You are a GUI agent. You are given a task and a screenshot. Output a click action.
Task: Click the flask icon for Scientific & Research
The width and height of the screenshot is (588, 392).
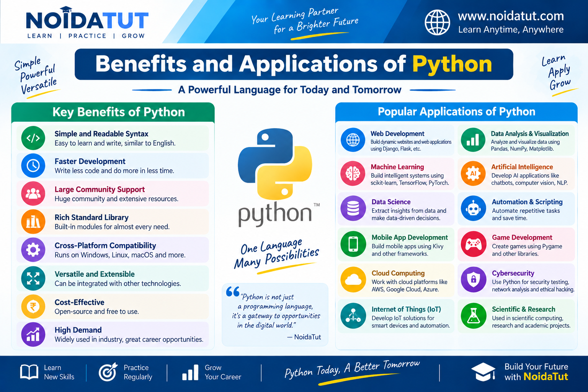pos(474,316)
